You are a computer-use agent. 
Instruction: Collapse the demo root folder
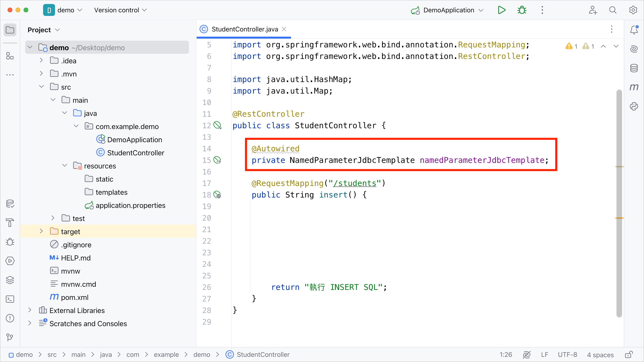[30, 47]
